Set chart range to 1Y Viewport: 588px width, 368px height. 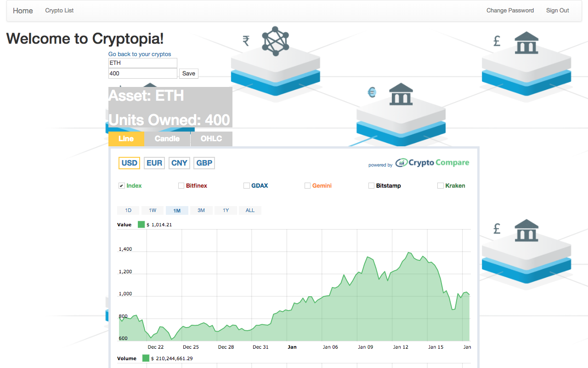pos(226,210)
